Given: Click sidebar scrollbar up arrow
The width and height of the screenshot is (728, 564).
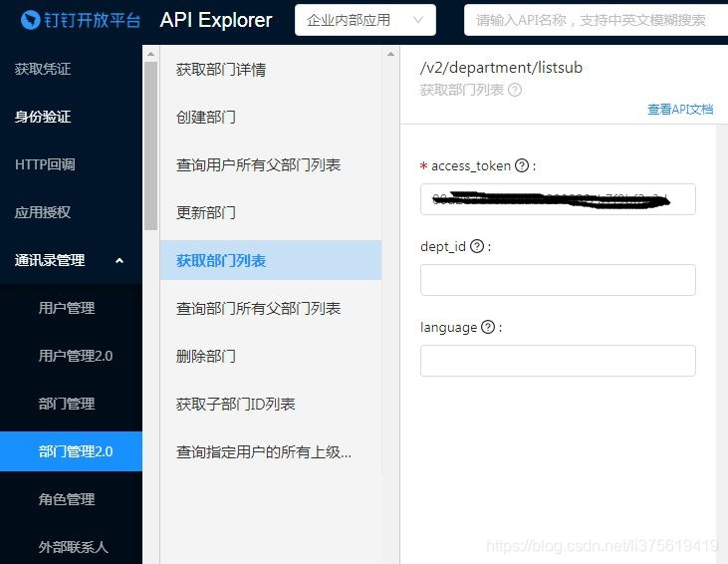Looking at the screenshot, I should (x=151, y=55).
